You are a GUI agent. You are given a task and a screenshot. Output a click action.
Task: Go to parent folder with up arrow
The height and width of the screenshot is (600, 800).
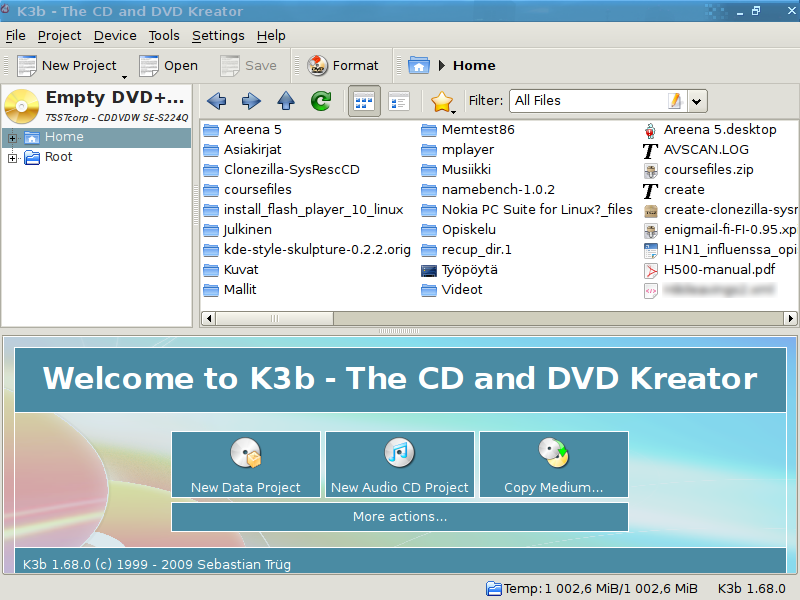(x=286, y=101)
